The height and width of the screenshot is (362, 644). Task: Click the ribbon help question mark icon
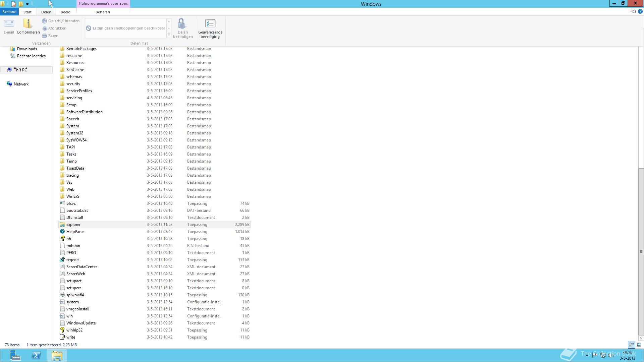[x=640, y=12]
